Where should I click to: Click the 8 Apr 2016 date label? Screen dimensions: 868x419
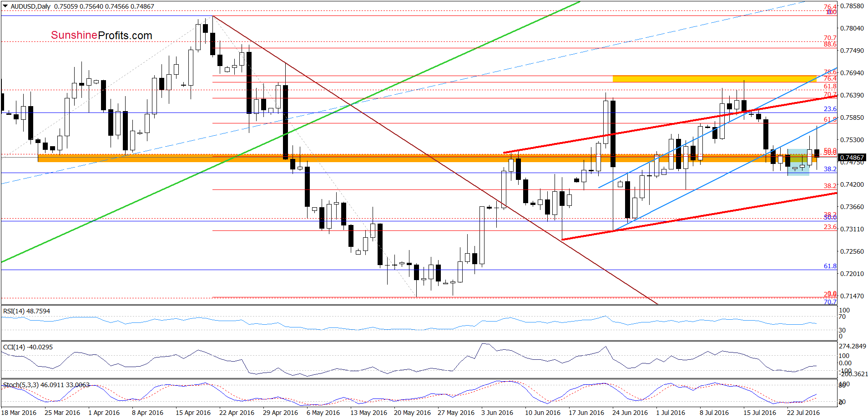(x=148, y=413)
